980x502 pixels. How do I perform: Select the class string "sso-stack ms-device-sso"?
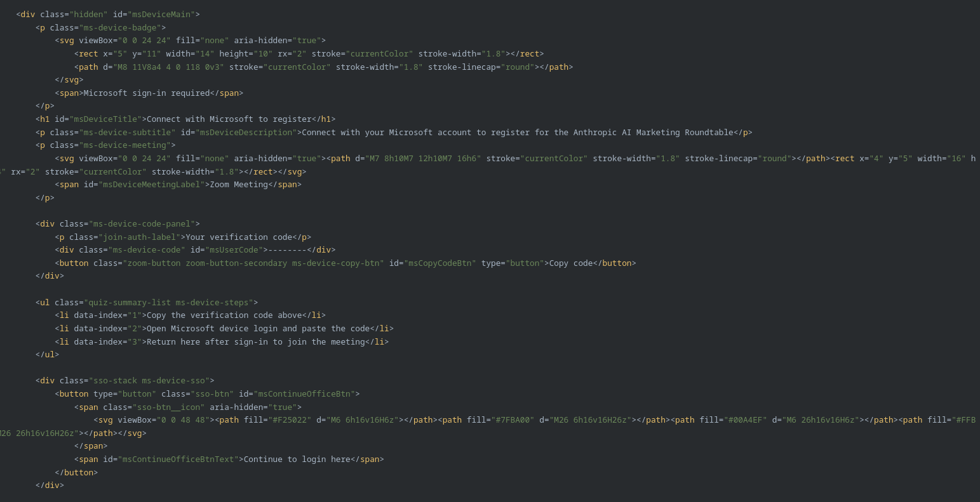pyautogui.click(x=149, y=380)
